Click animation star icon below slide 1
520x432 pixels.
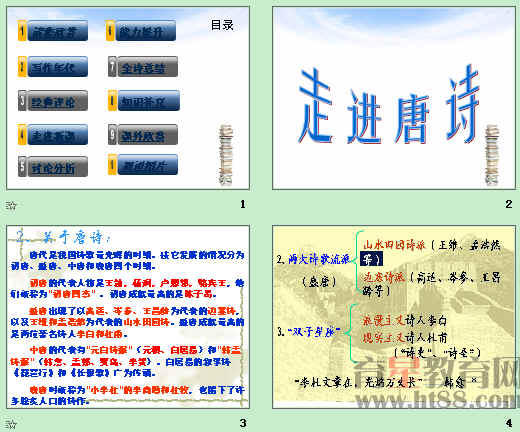11,205
